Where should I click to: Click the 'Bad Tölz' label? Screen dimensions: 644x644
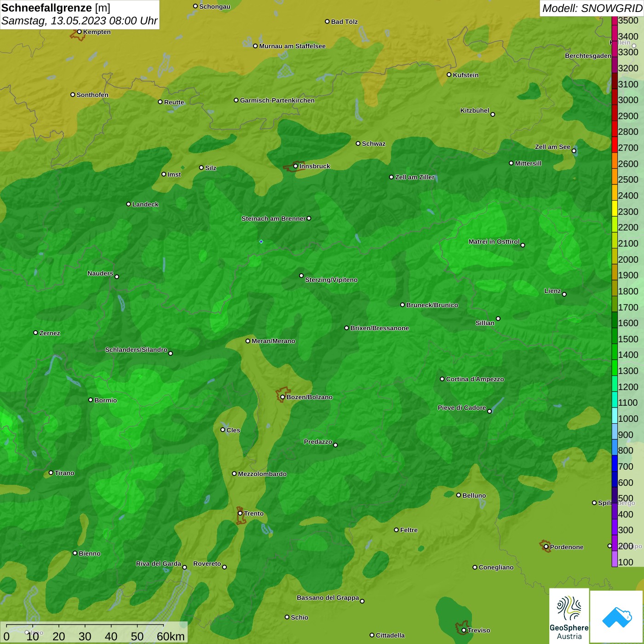click(345, 22)
